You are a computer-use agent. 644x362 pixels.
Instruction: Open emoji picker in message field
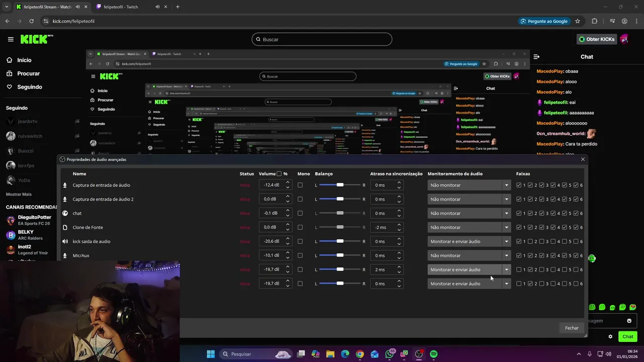[629, 321]
